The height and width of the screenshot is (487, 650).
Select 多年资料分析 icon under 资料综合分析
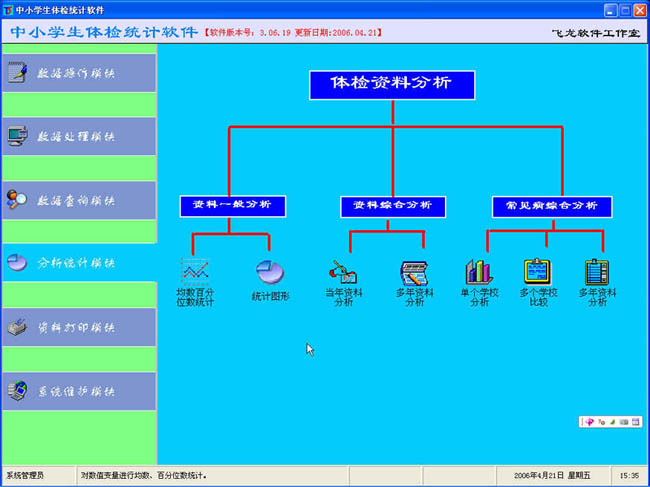(x=414, y=272)
